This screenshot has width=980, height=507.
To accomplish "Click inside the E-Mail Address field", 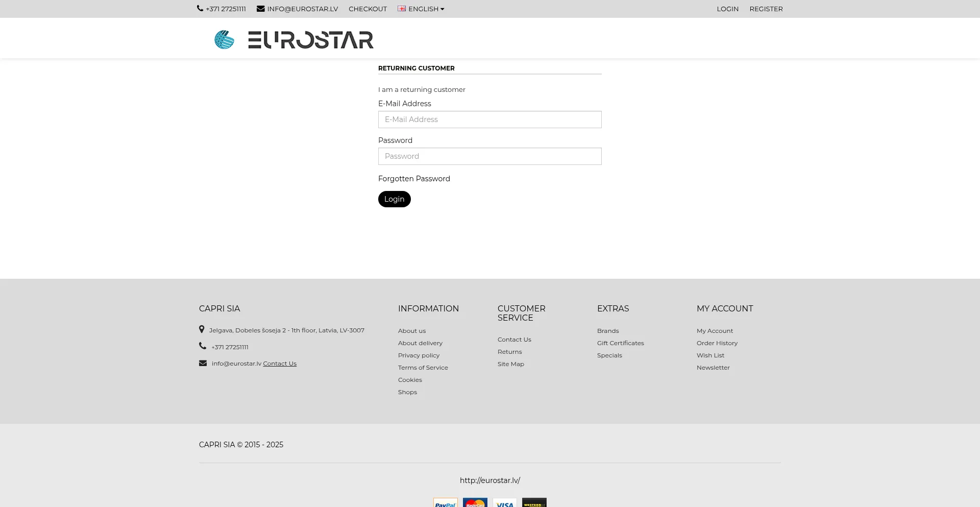I will (x=489, y=119).
